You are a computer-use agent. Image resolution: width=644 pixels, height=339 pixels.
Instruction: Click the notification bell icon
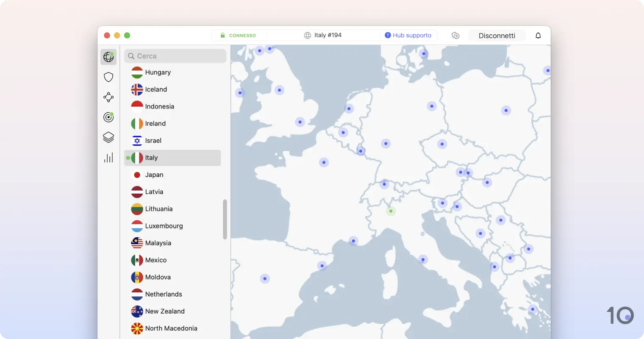click(x=538, y=36)
